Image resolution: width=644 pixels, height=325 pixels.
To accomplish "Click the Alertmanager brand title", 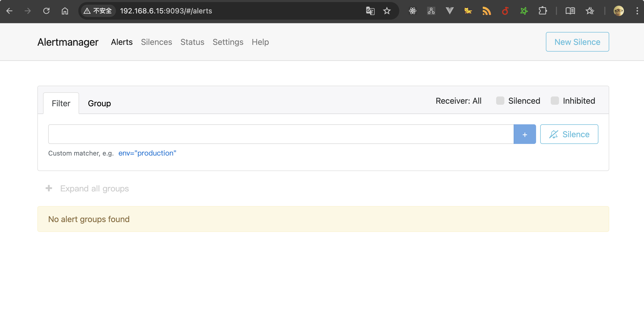I will click(68, 42).
